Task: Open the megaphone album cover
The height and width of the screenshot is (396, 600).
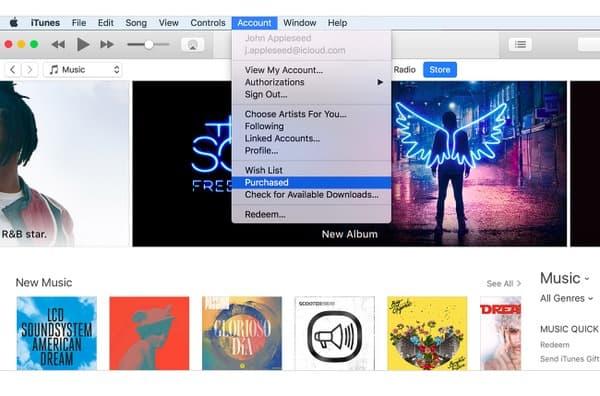Action: [335, 333]
